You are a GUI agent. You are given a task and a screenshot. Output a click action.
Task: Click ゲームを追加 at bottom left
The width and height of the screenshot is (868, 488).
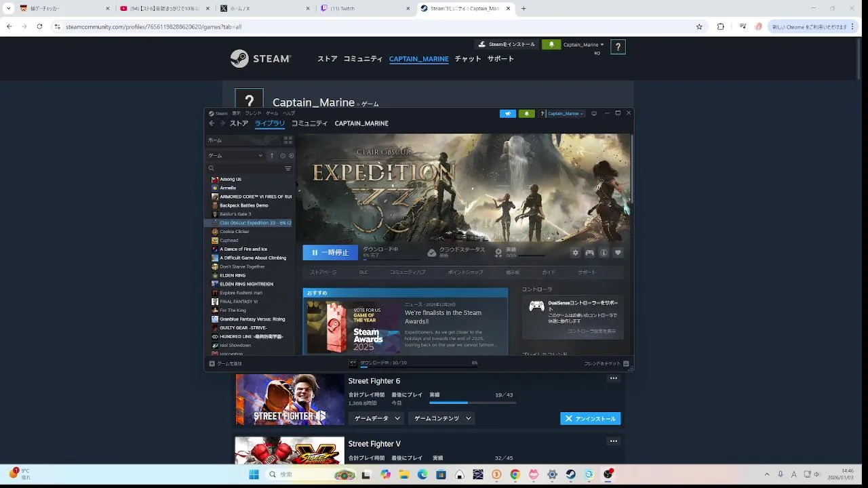coord(225,364)
